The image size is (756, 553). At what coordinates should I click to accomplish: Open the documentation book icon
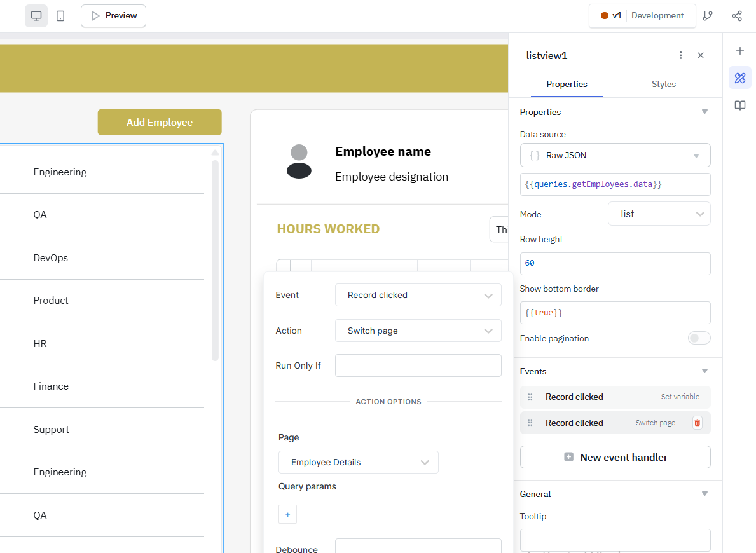coord(739,106)
